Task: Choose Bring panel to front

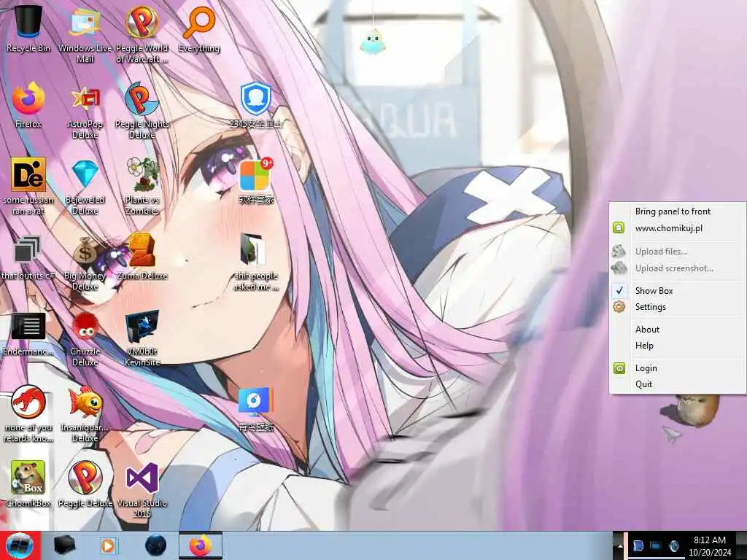Action: 678,211
